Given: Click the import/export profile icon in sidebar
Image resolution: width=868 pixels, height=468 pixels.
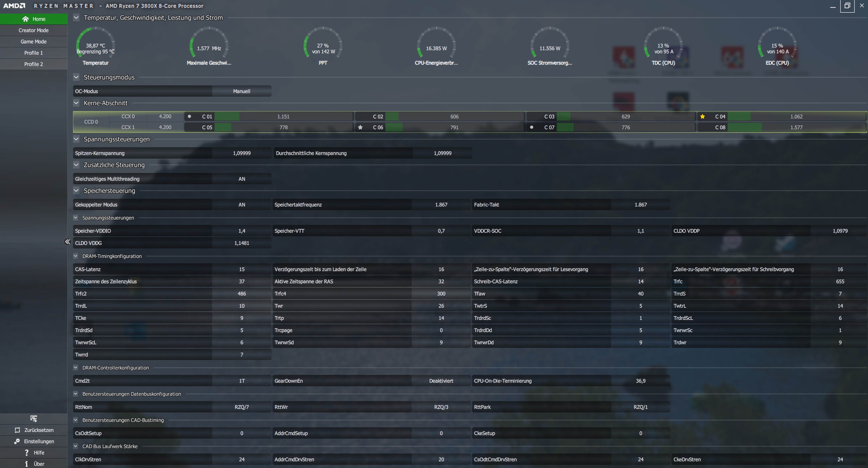Looking at the screenshot, I should pos(33,419).
